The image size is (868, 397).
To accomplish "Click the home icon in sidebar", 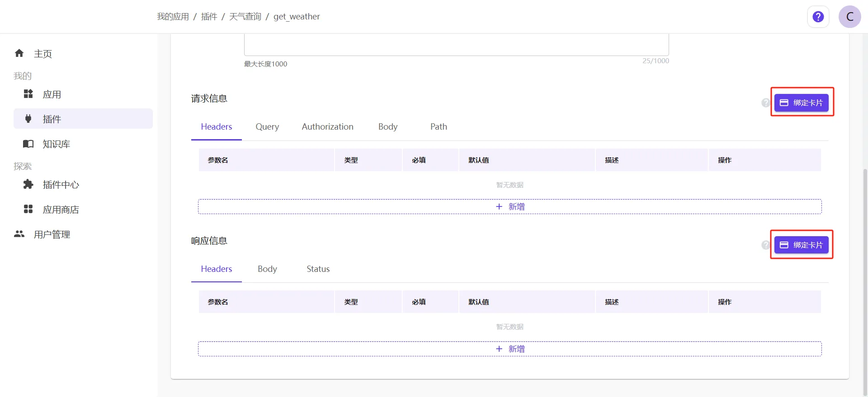I will pos(19,53).
